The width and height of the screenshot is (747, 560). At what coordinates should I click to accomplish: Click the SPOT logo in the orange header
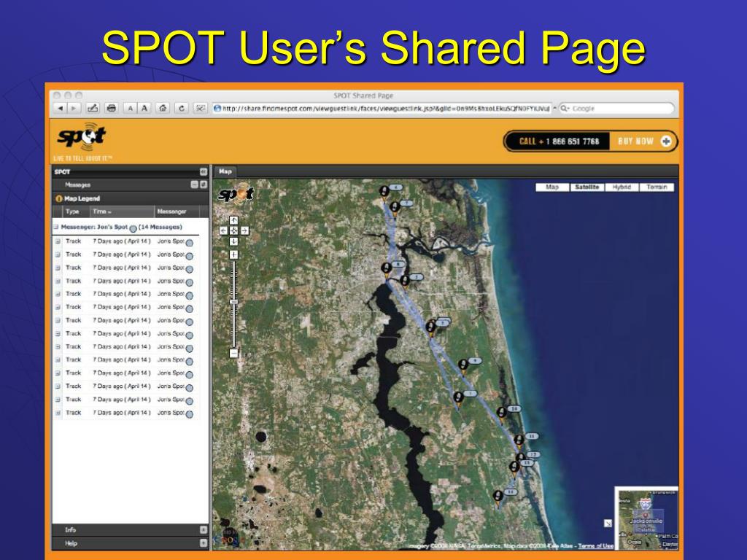coord(82,136)
